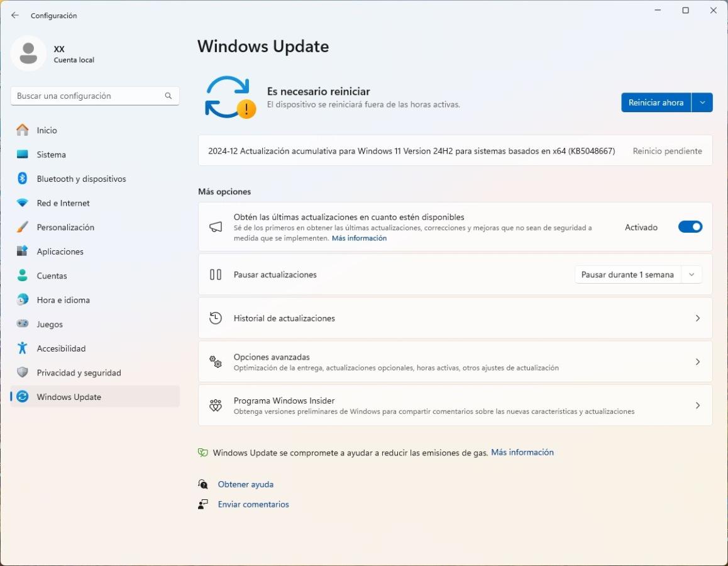Expand Historial de actualizaciones

(455, 318)
